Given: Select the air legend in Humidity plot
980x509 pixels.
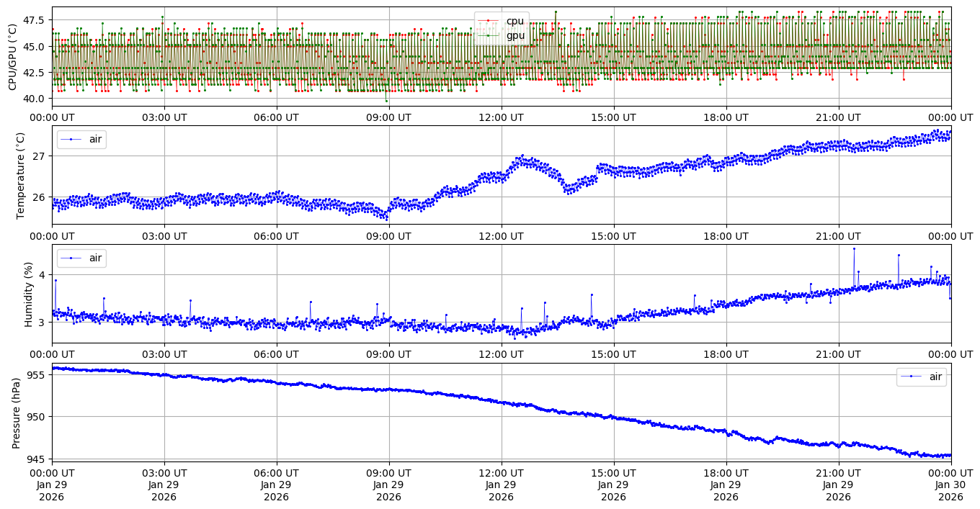Looking at the screenshot, I should click(95, 258).
